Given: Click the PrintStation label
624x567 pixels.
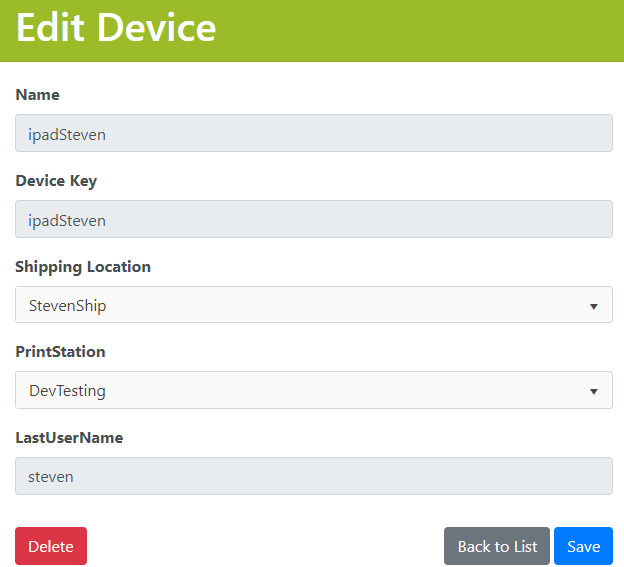Looking at the screenshot, I should 60,352.
